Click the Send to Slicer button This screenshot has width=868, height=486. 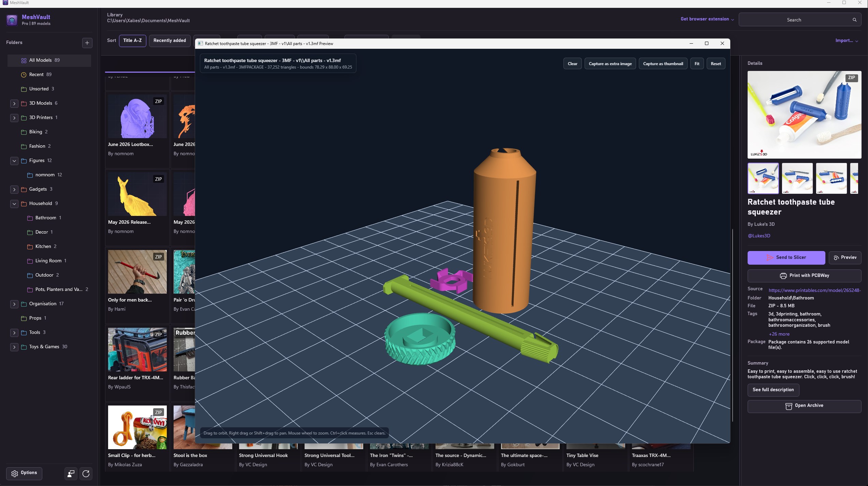pos(786,257)
